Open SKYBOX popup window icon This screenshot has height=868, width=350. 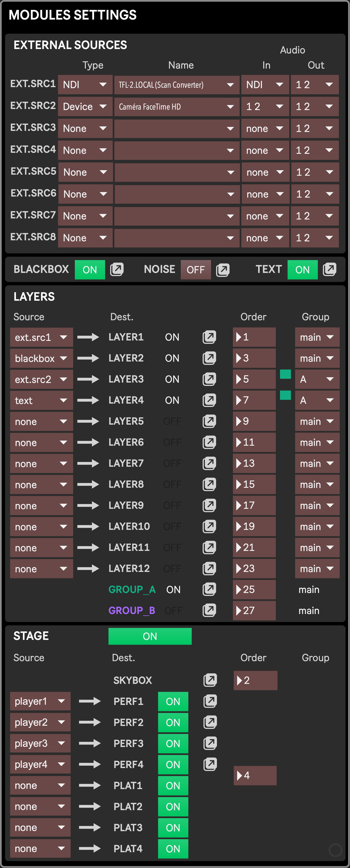210,680
